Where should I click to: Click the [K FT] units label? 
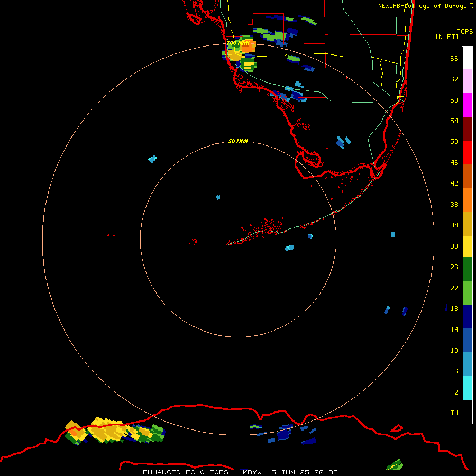[x=447, y=36]
